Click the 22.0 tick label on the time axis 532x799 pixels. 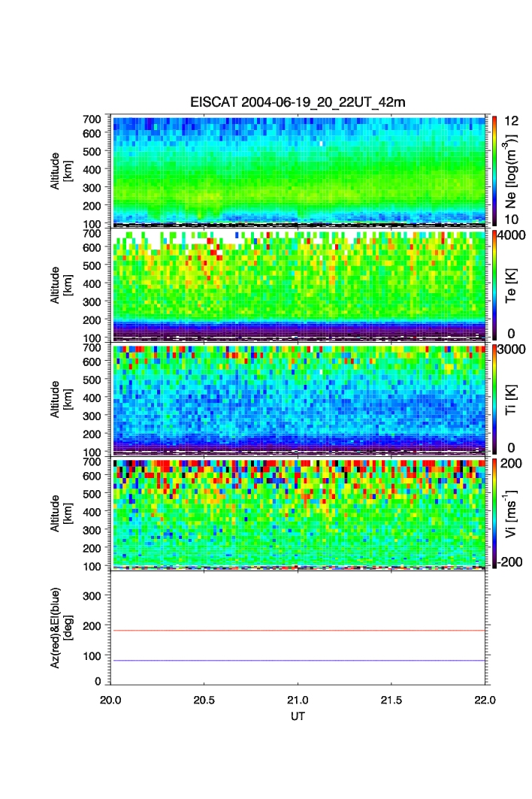tap(485, 700)
